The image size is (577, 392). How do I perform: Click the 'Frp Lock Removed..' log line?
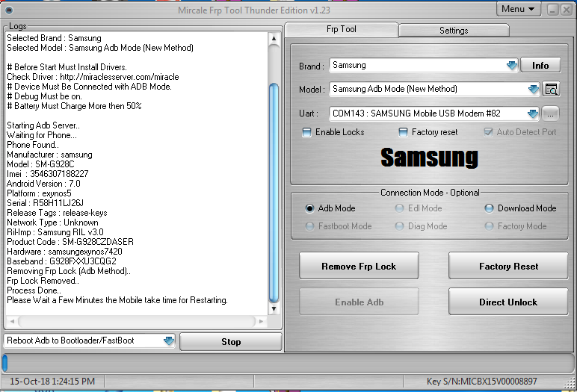tap(43, 281)
